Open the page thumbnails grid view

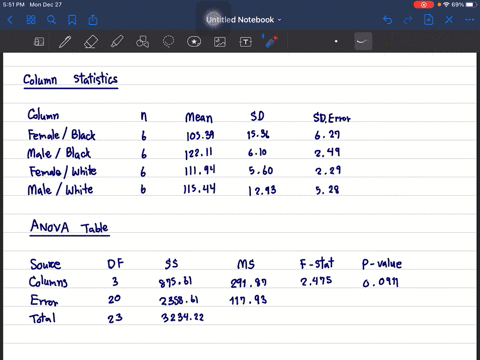(x=31, y=20)
